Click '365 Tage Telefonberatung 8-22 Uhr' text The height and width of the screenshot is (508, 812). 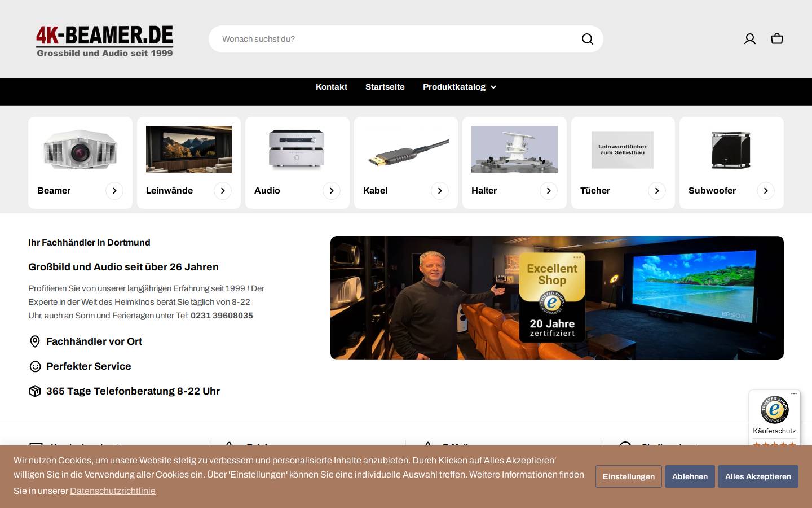(133, 391)
